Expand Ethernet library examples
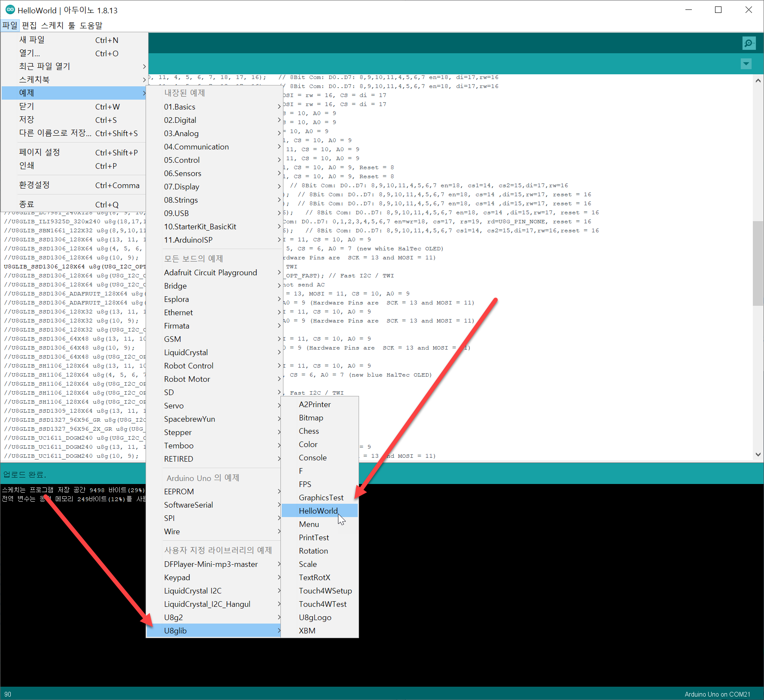This screenshot has height=700, width=764. [213, 313]
